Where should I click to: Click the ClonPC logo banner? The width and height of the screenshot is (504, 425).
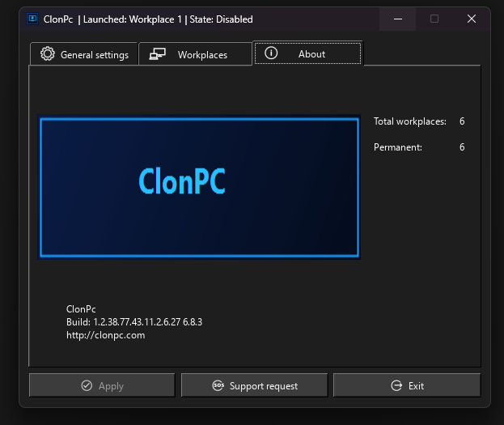[199, 187]
